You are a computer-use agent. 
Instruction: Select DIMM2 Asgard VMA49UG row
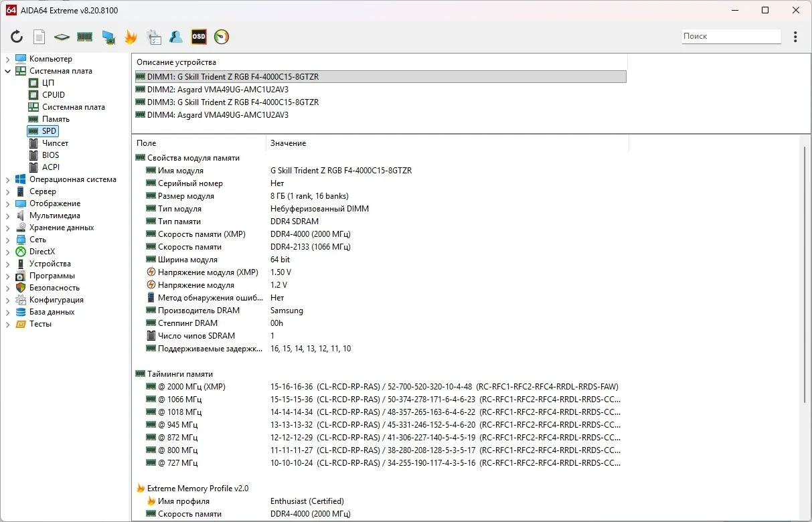(380, 90)
